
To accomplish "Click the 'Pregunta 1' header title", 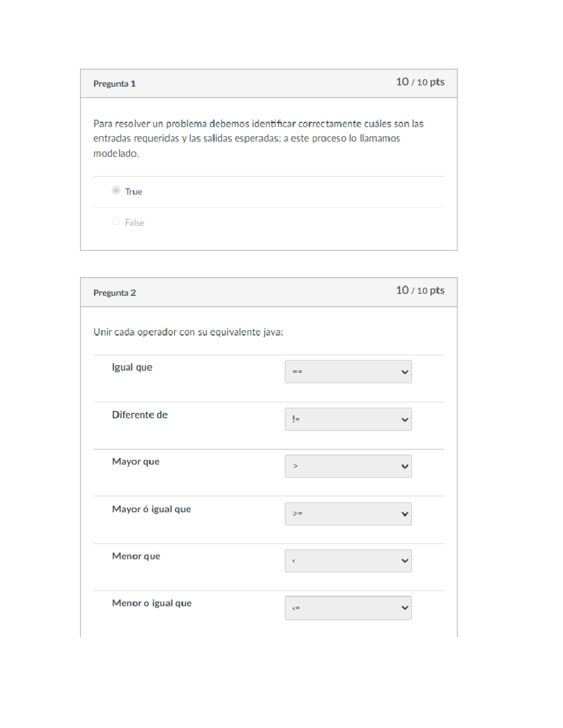I will click(114, 84).
